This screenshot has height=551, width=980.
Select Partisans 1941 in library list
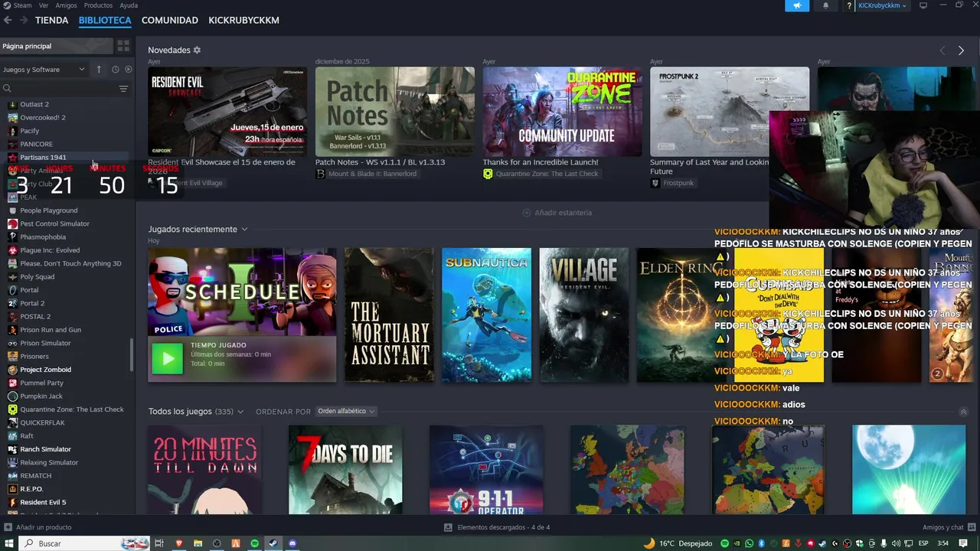tap(43, 157)
